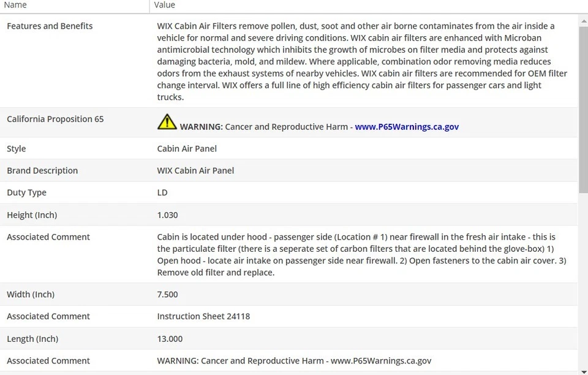Click the Width value 7.500
The width and height of the screenshot is (588, 375).
tap(168, 295)
